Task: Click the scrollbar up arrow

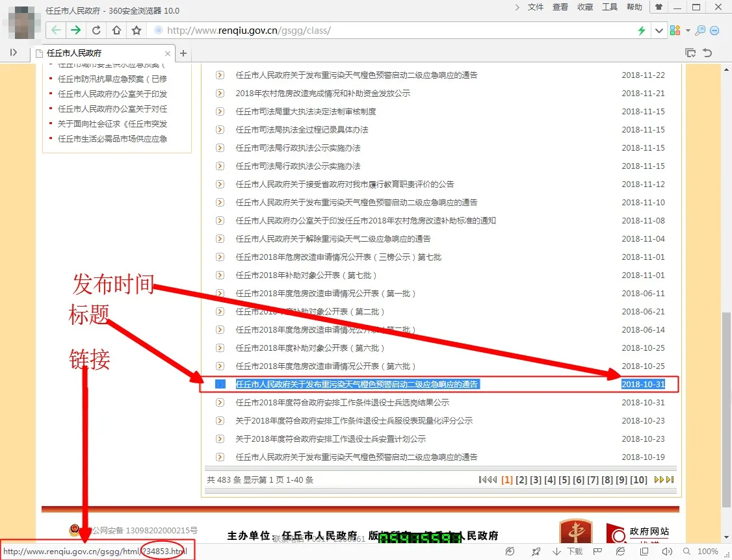Action: pos(726,70)
